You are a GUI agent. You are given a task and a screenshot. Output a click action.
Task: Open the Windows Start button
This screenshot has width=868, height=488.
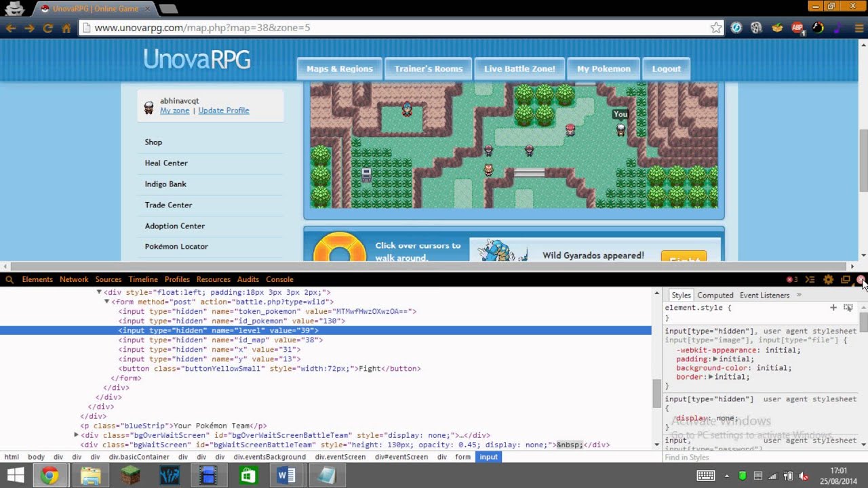pos(15,476)
